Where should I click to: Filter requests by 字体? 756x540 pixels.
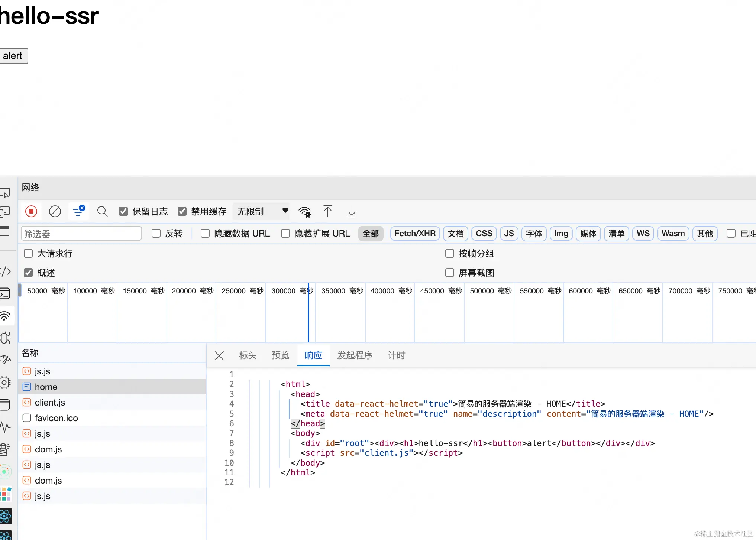point(534,234)
